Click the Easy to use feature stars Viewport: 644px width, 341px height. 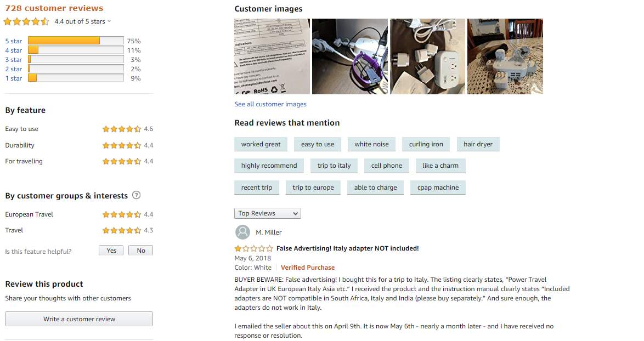121,129
